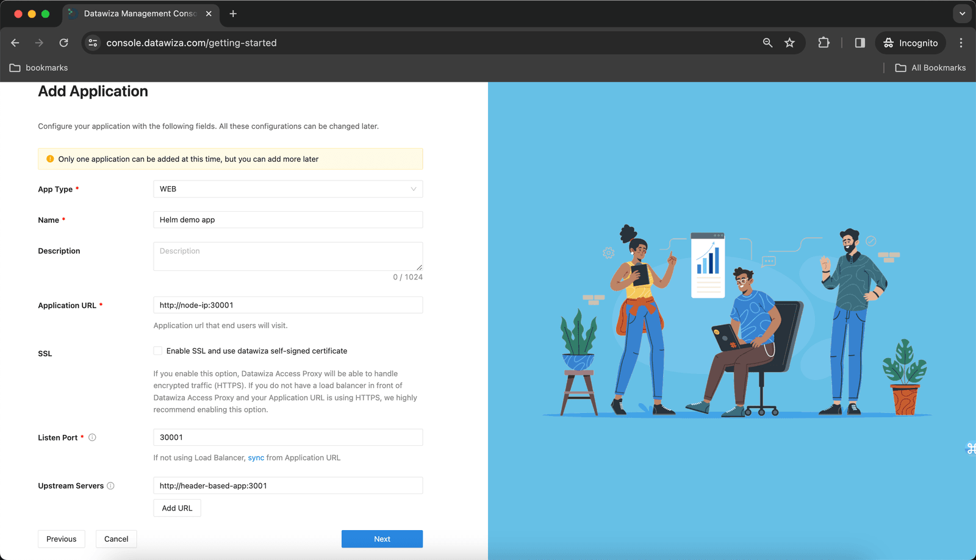Proceed with the Next button
The height and width of the screenshot is (560, 976).
(x=382, y=539)
